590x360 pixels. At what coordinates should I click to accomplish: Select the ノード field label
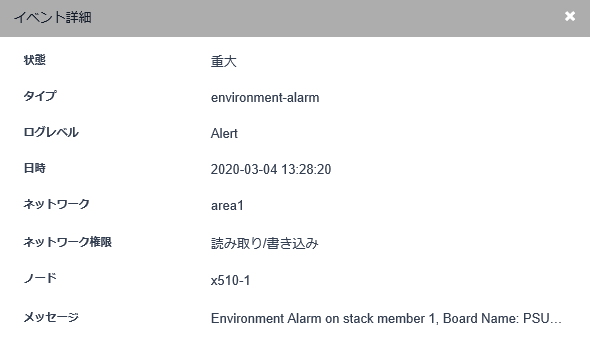(x=40, y=278)
